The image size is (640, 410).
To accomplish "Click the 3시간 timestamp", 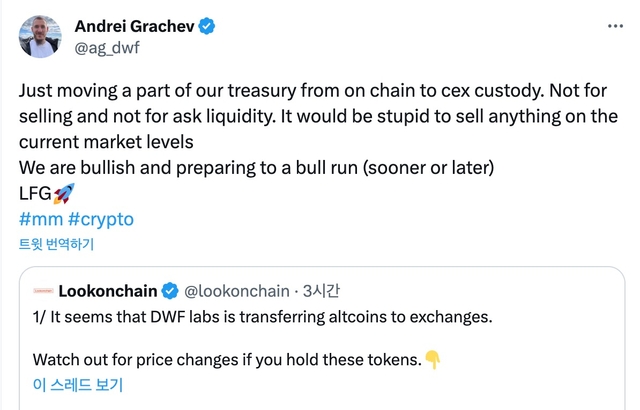I will click(x=320, y=292).
